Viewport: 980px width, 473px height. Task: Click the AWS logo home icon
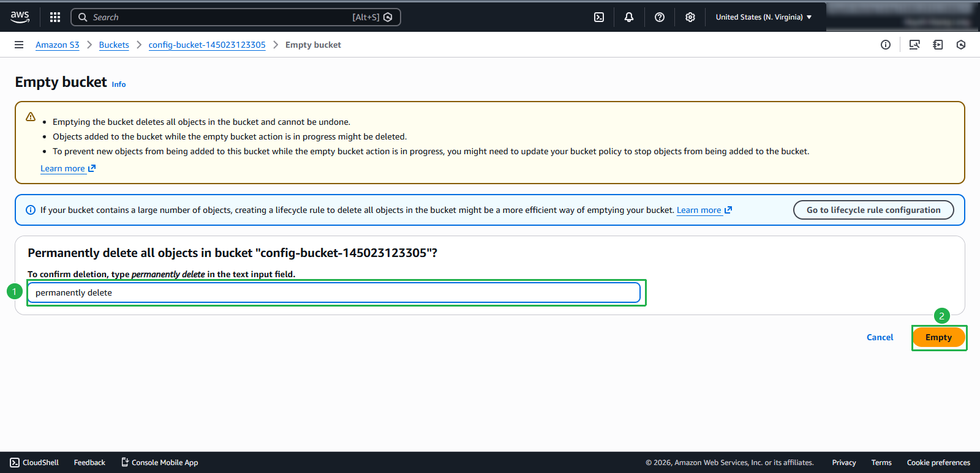point(20,17)
